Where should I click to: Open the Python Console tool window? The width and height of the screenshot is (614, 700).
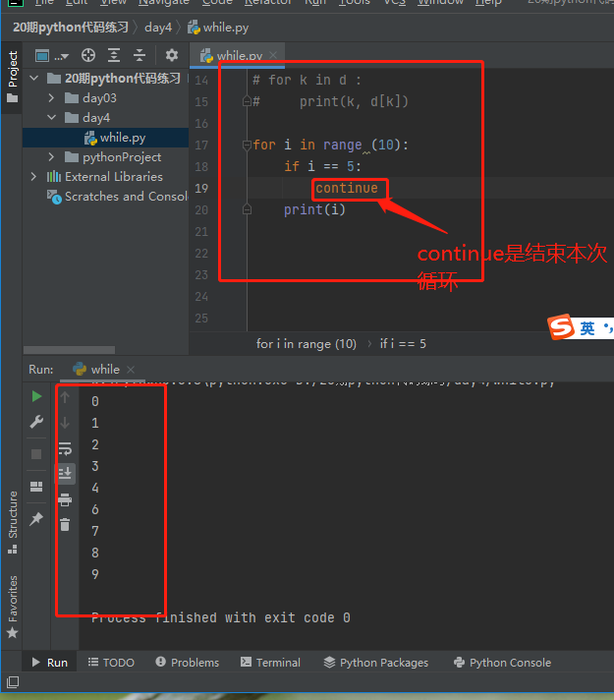502,663
